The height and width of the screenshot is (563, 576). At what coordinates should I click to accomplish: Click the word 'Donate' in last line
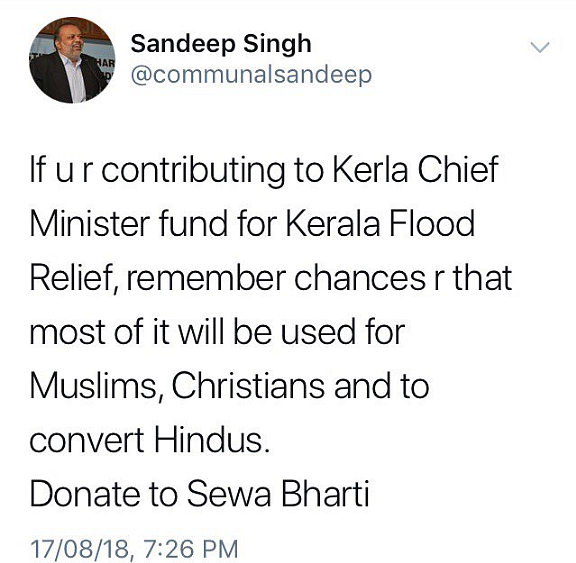pos(85,494)
